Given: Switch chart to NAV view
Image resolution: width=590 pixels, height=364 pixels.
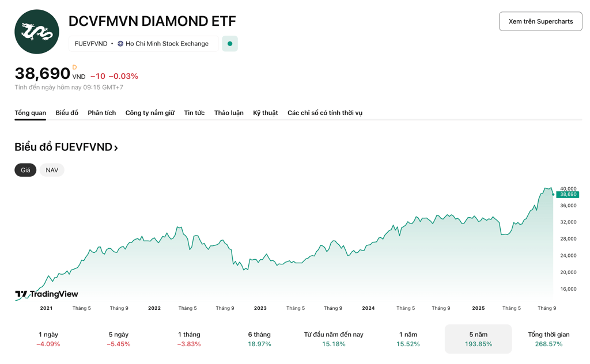Looking at the screenshot, I should click(x=52, y=170).
